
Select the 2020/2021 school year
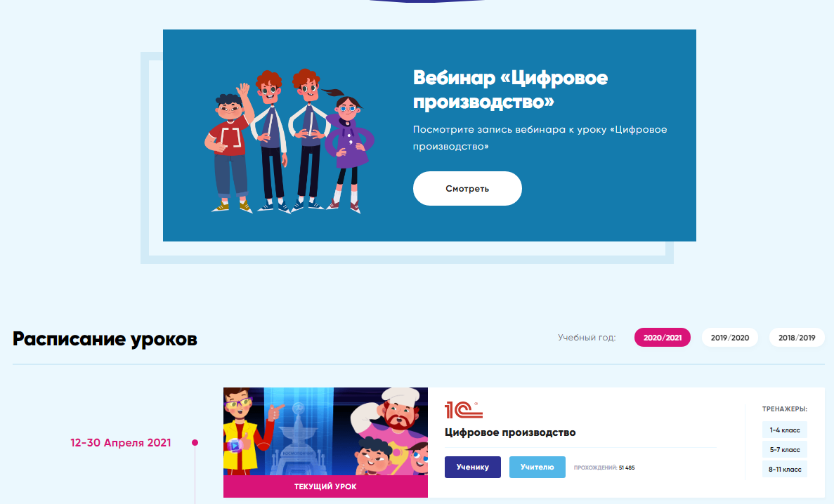pyautogui.click(x=662, y=338)
